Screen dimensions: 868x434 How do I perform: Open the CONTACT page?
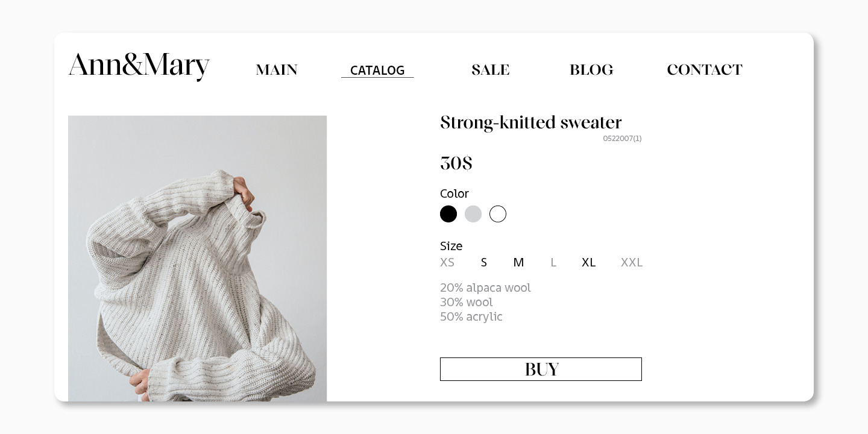[x=704, y=70]
